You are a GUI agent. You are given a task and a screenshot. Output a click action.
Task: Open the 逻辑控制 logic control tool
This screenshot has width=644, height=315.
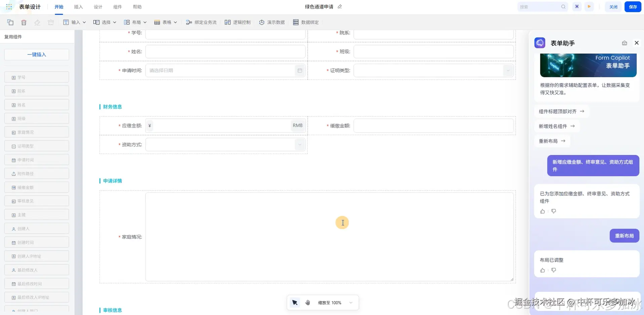pyautogui.click(x=238, y=22)
